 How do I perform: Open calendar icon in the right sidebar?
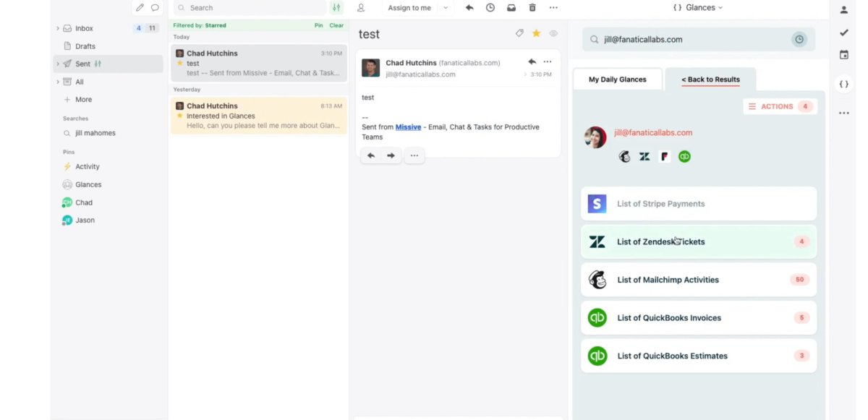(x=843, y=55)
